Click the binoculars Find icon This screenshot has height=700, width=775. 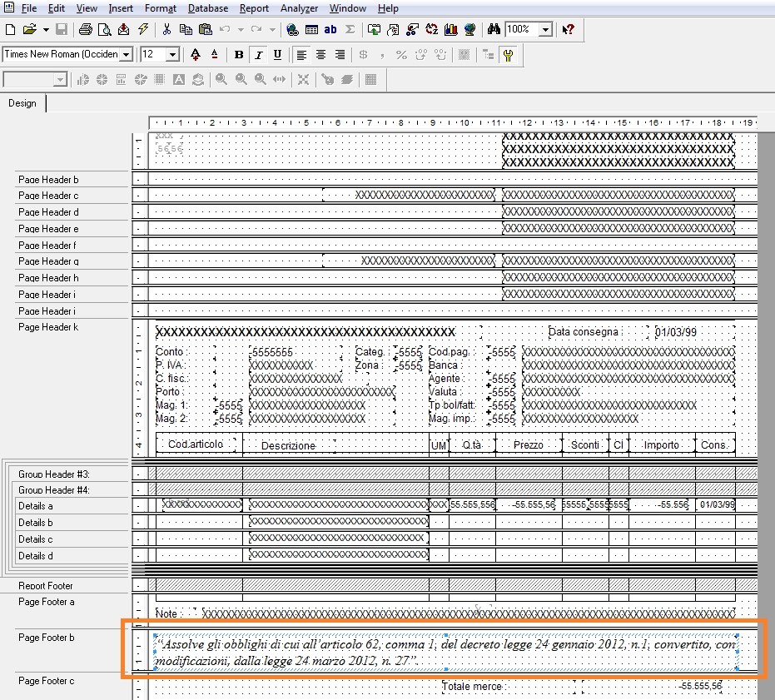point(493,29)
